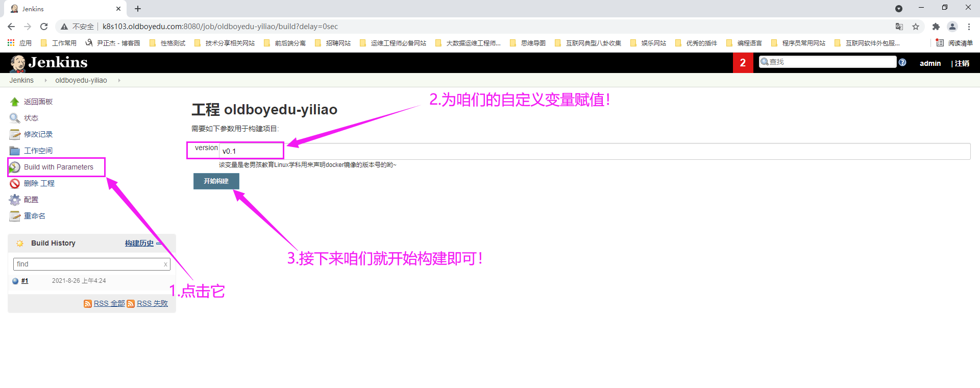The width and height of the screenshot is (980, 388).
Task: Click the 重命名 rename icon
Action: coord(15,216)
